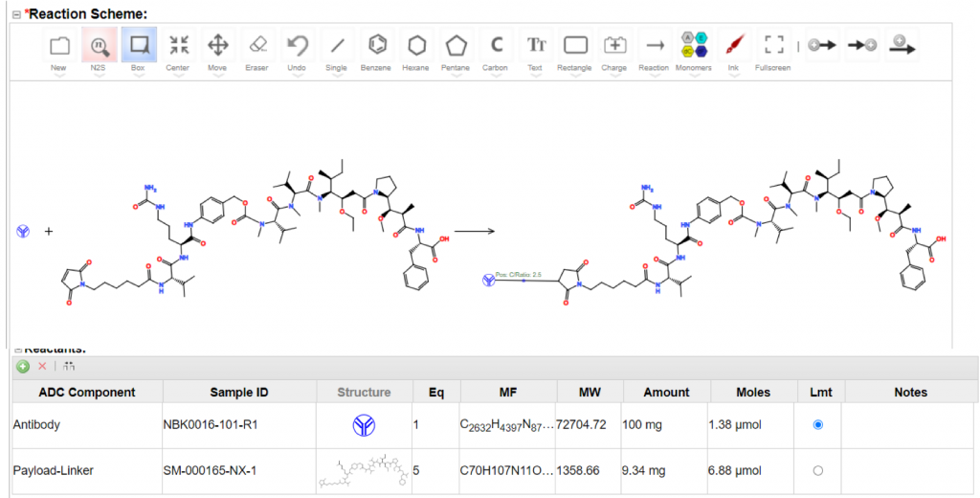Click the Payload-Linker structure thumbnail
Viewport: 980px width, 498px height.
pos(364,471)
